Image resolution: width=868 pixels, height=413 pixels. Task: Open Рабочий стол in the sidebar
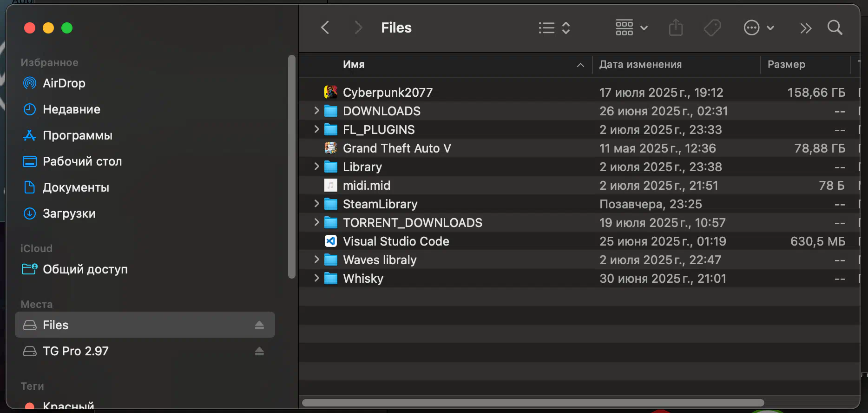pos(145,161)
